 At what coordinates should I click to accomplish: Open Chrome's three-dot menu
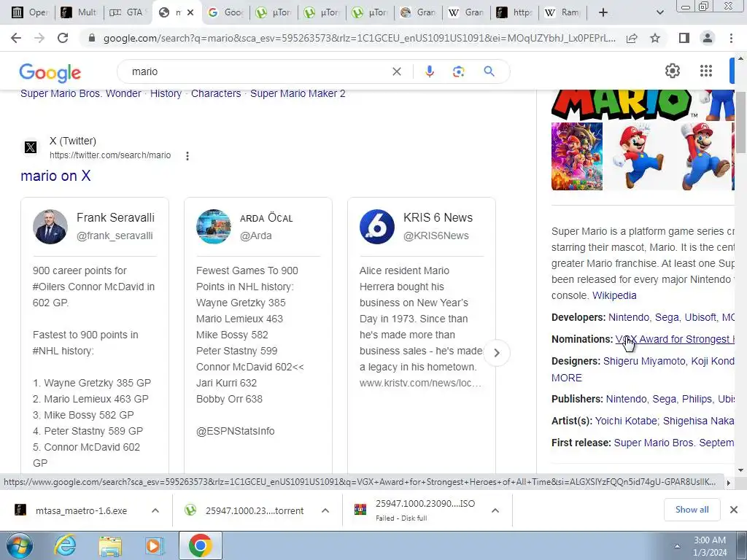pyautogui.click(x=731, y=38)
